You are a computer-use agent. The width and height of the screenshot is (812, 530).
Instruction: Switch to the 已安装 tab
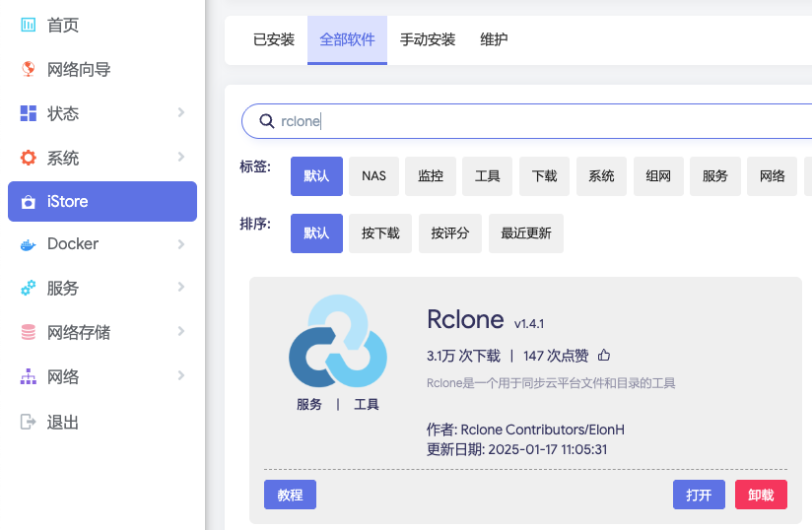tap(274, 40)
